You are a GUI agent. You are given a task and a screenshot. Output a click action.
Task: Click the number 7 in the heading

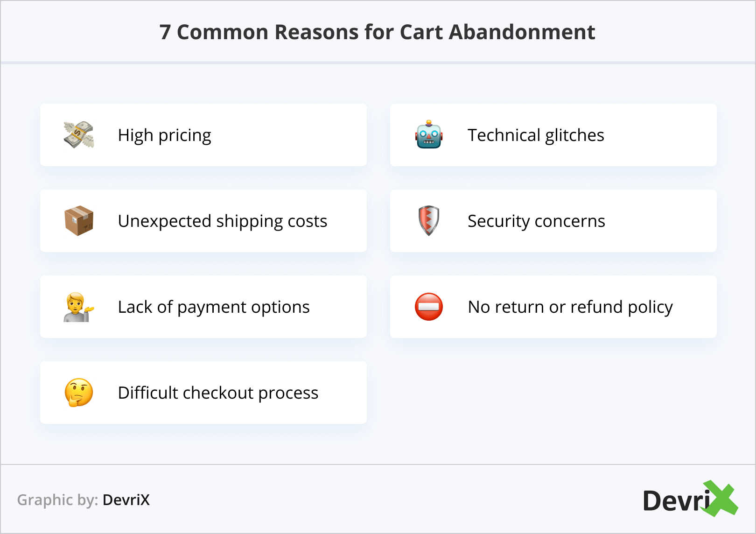tap(165, 32)
